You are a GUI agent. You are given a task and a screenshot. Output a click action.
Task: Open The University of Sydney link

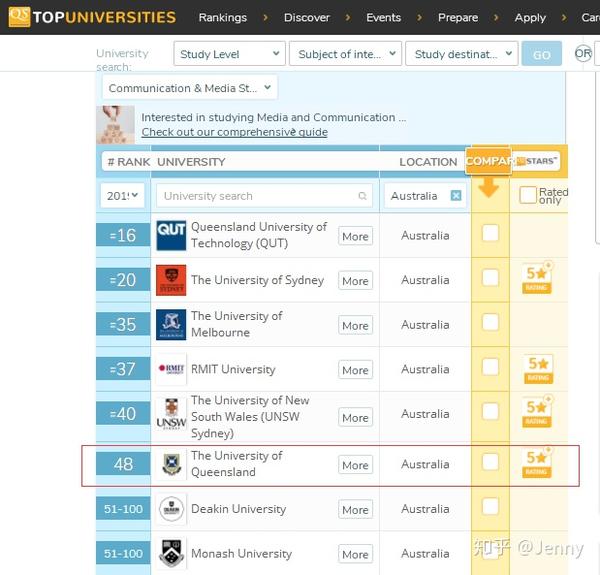258,280
